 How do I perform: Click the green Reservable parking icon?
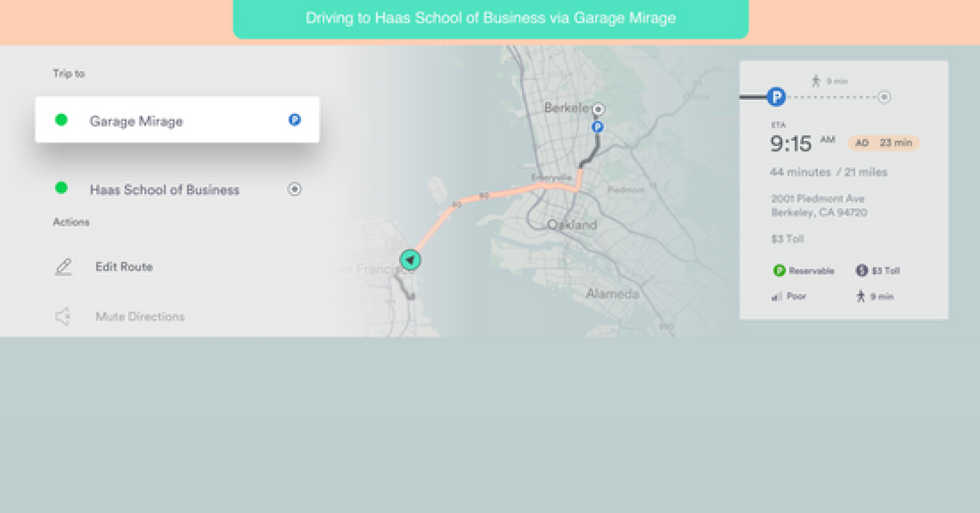pyautogui.click(x=779, y=270)
